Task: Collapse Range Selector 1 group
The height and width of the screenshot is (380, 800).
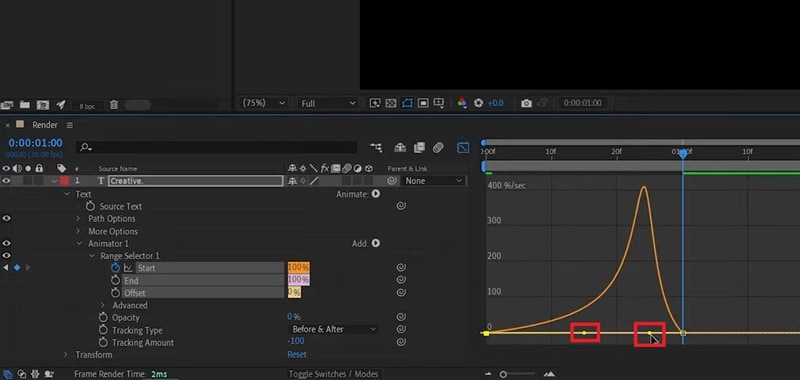Action: [x=92, y=256]
